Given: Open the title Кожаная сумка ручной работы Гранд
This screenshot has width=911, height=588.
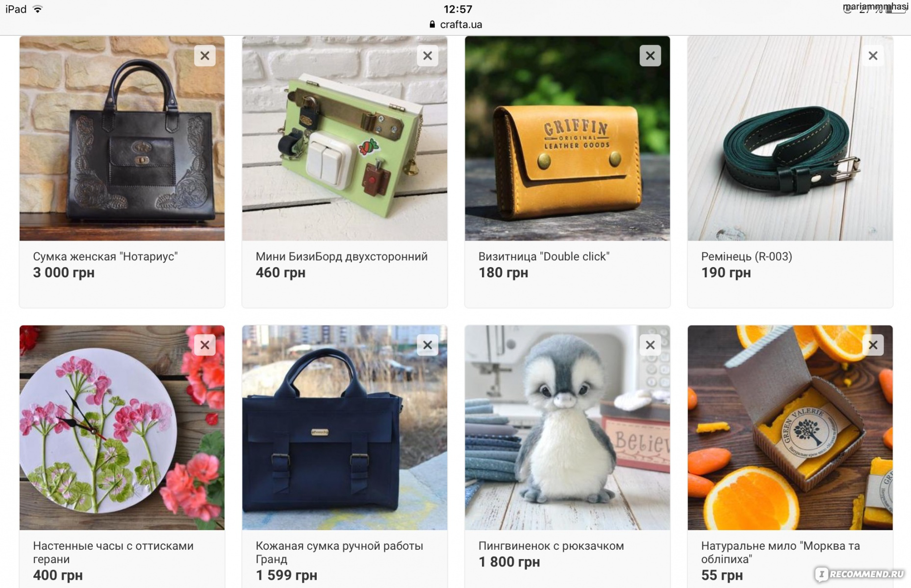Looking at the screenshot, I should (x=339, y=552).
